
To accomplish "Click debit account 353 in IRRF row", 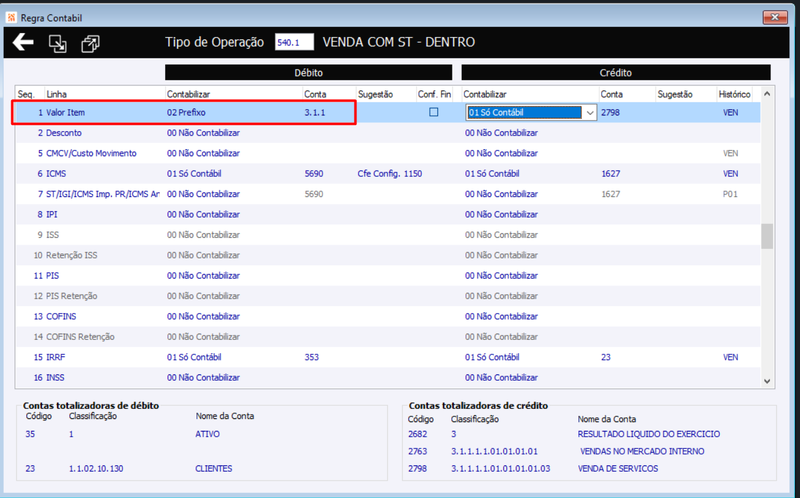I will click(312, 357).
